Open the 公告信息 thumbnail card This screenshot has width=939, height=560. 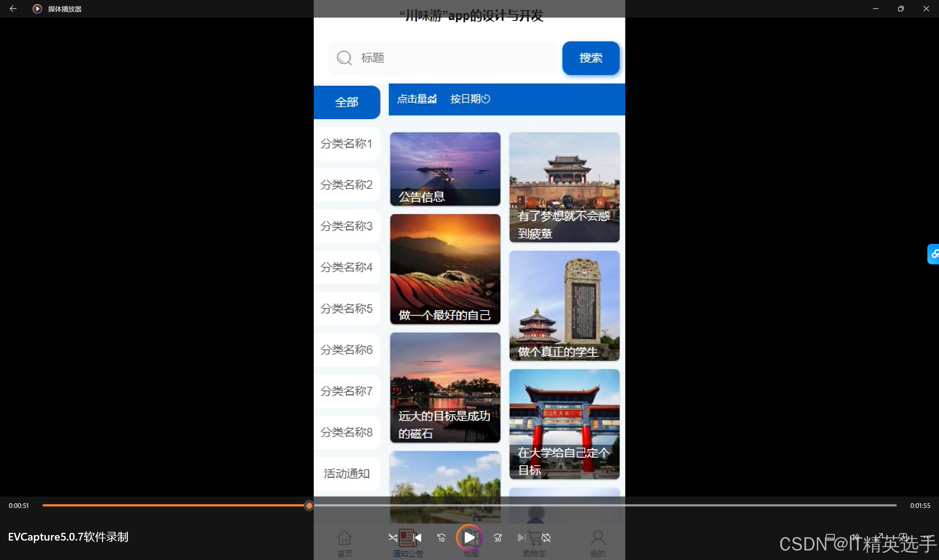445,169
